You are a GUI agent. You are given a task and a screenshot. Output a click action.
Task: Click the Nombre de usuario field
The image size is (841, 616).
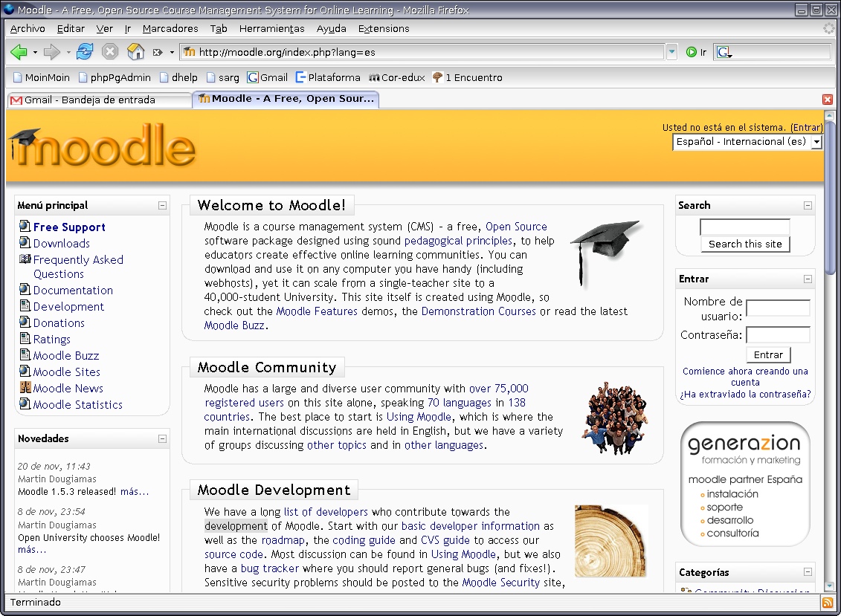tap(778, 308)
